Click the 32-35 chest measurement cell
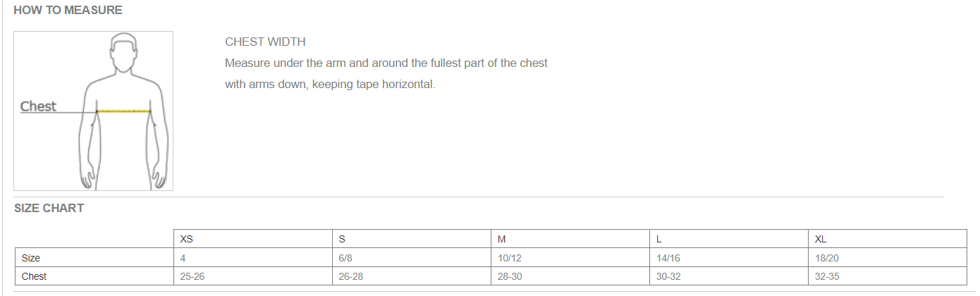Viewport: 980px width, 296px height. pos(888,276)
